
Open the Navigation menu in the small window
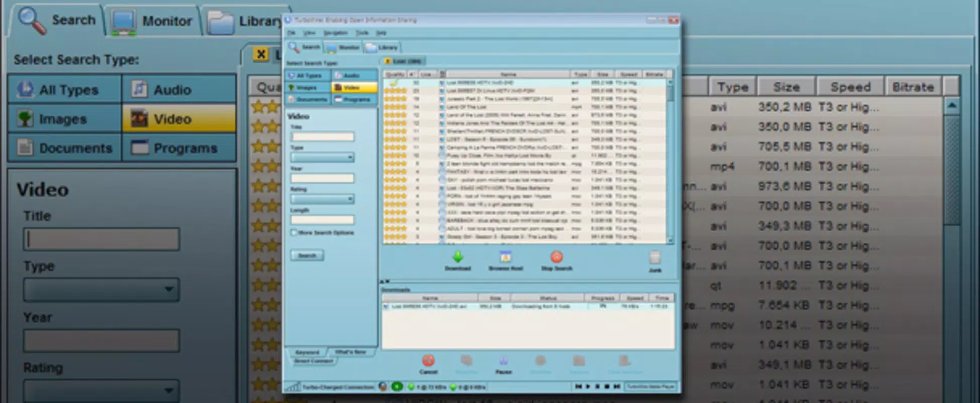click(x=335, y=33)
